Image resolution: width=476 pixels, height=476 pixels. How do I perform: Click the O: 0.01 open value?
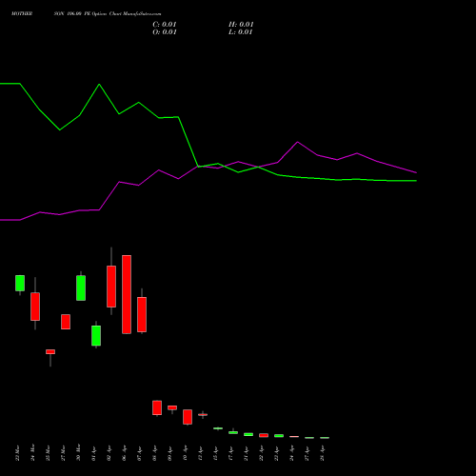pos(165,32)
